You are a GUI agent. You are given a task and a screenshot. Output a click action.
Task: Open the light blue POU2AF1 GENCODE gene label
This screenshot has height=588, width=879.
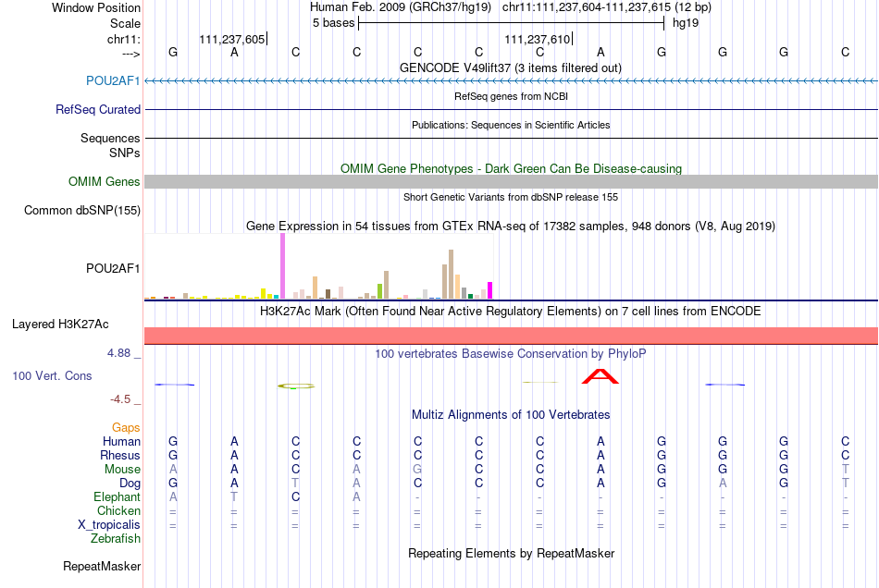pyautogui.click(x=113, y=81)
